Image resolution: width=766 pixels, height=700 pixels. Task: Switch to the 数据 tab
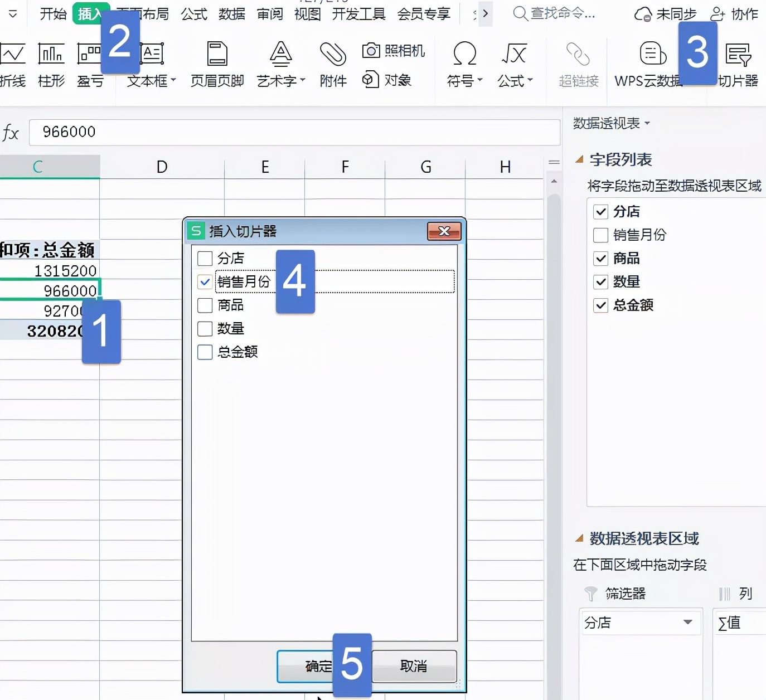point(232,14)
